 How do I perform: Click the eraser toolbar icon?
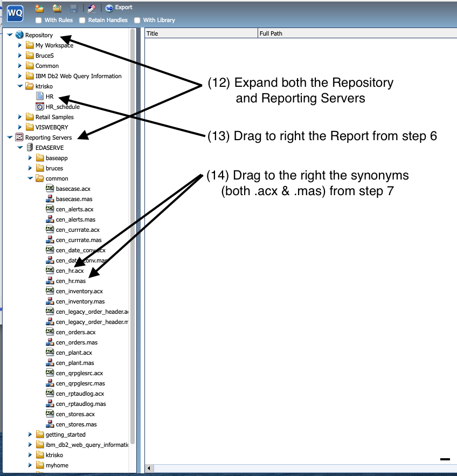point(89,8)
